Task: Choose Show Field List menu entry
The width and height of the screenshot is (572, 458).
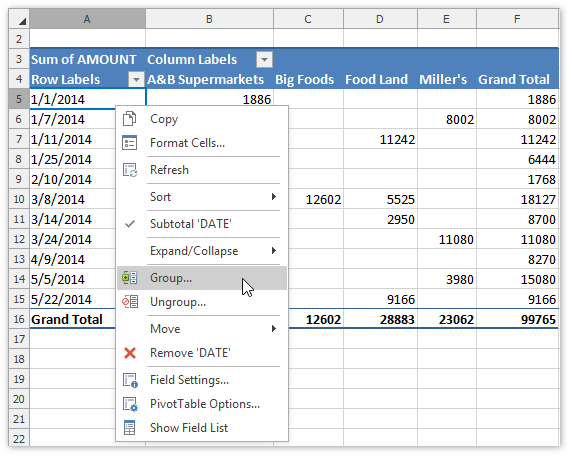Action: click(x=202, y=428)
